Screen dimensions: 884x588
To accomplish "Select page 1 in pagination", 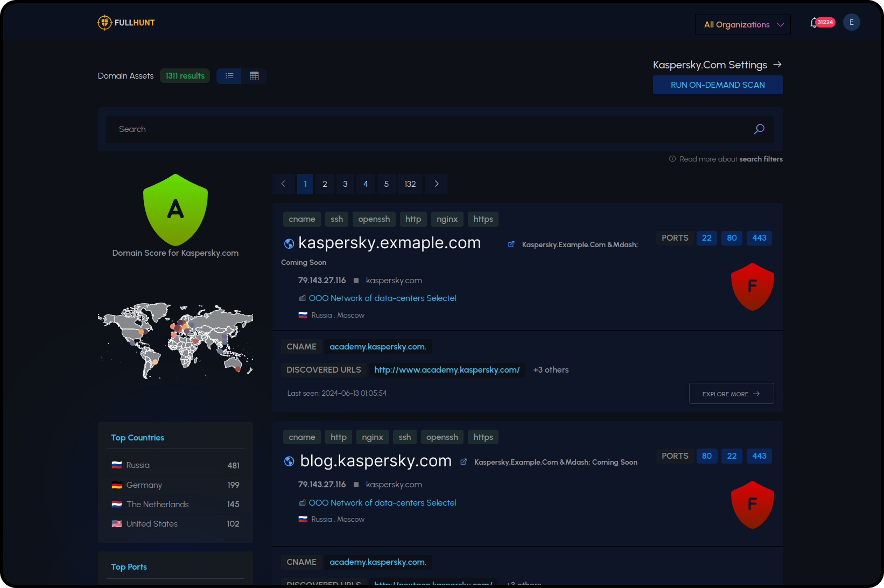I will (x=305, y=184).
